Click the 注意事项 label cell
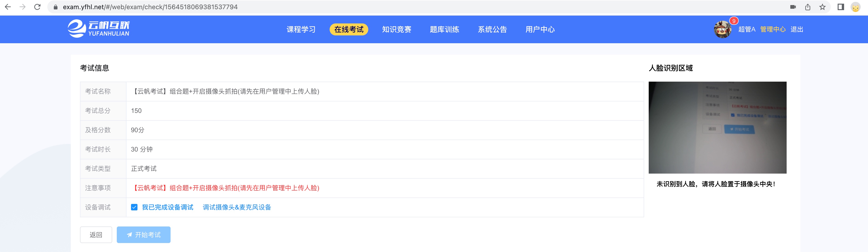Viewport: 868px width, 252px height. (x=103, y=188)
